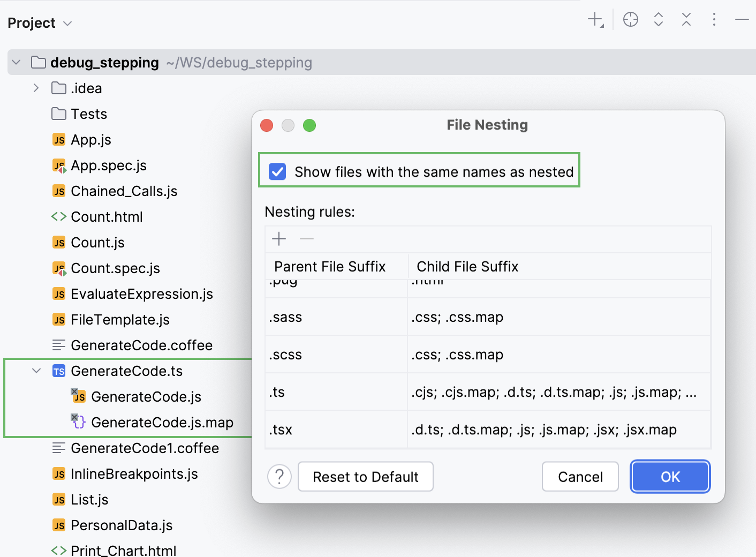Collapse all nodes using the collapse icon
The height and width of the screenshot is (557, 756).
click(x=686, y=19)
